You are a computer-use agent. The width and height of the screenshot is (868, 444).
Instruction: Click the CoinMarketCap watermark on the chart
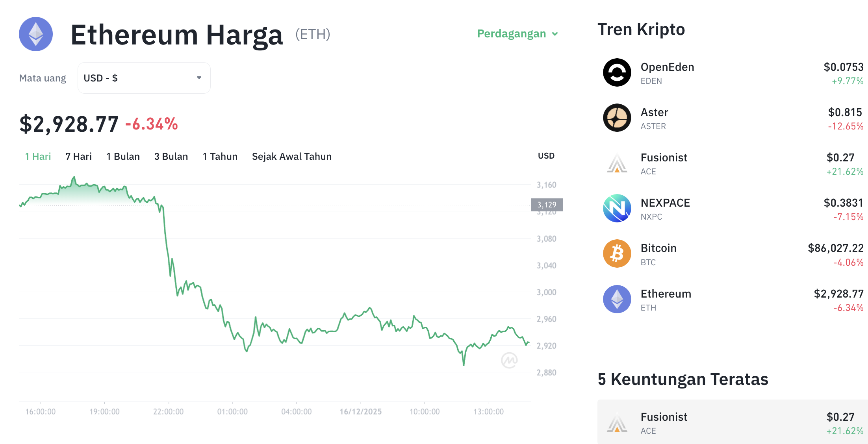pos(509,360)
